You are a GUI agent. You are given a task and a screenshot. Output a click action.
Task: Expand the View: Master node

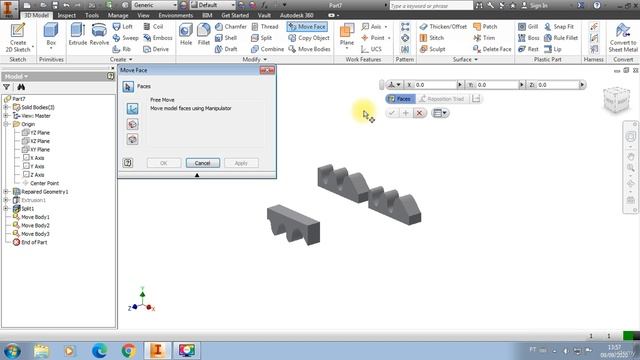pyautogui.click(x=6, y=116)
